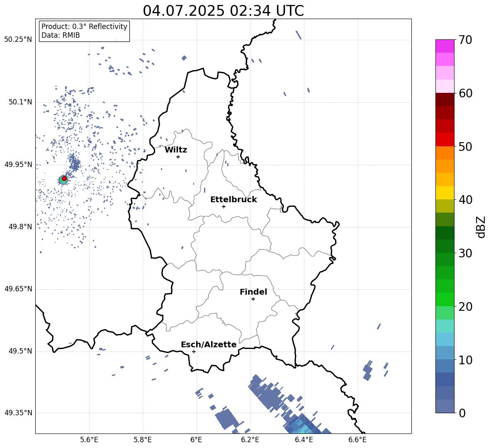Click the 40 tick on the colorbar
This screenshot has width=491, height=448.
pos(465,200)
